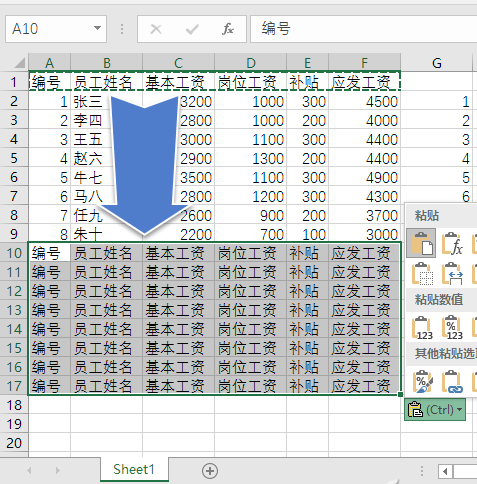Paste as Values only (123 icon)
The width and height of the screenshot is (477, 484).
pos(422,328)
